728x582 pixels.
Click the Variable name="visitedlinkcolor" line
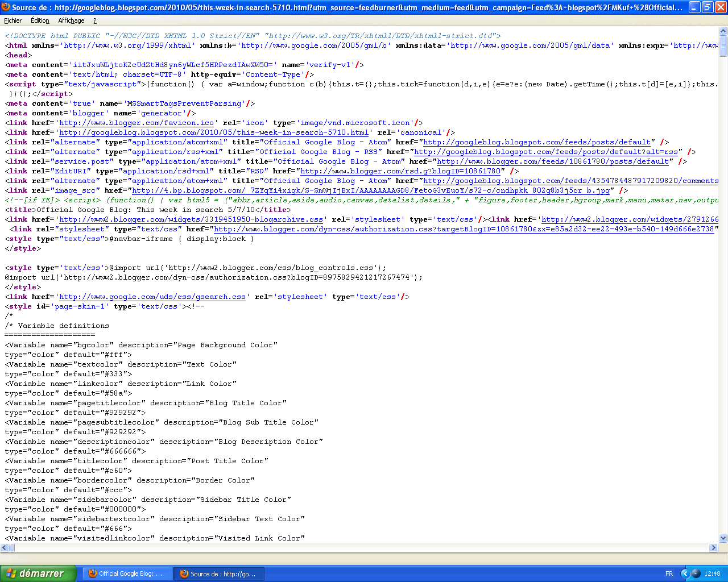[155, 538]
